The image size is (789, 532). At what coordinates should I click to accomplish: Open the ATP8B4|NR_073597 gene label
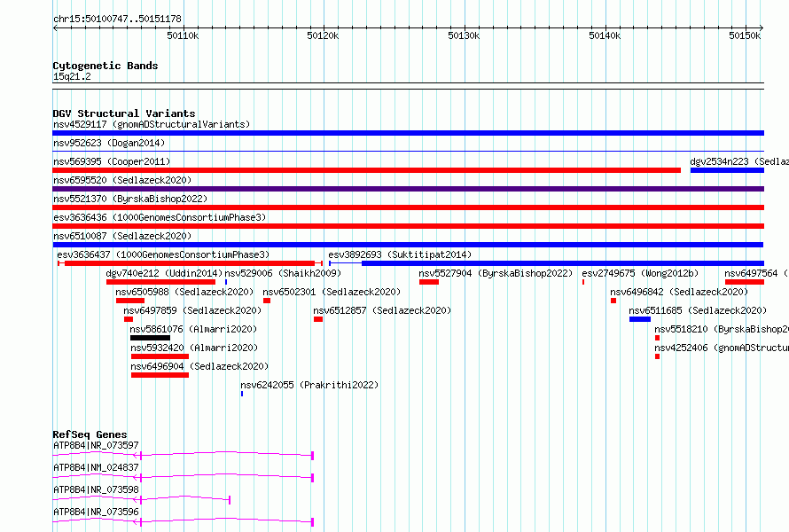pos(96,445)
